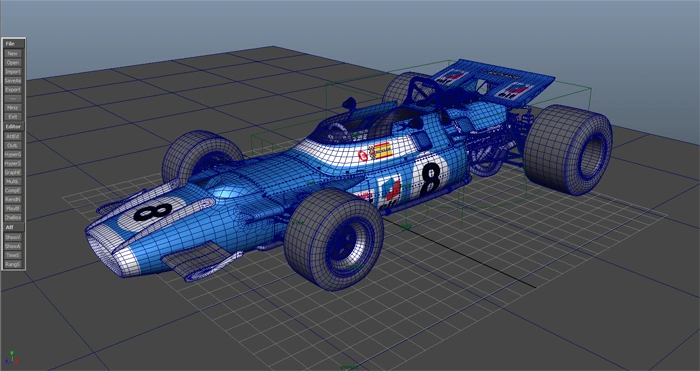Click the Import button
The image size is (700, 371).
(x=13, y=71)
